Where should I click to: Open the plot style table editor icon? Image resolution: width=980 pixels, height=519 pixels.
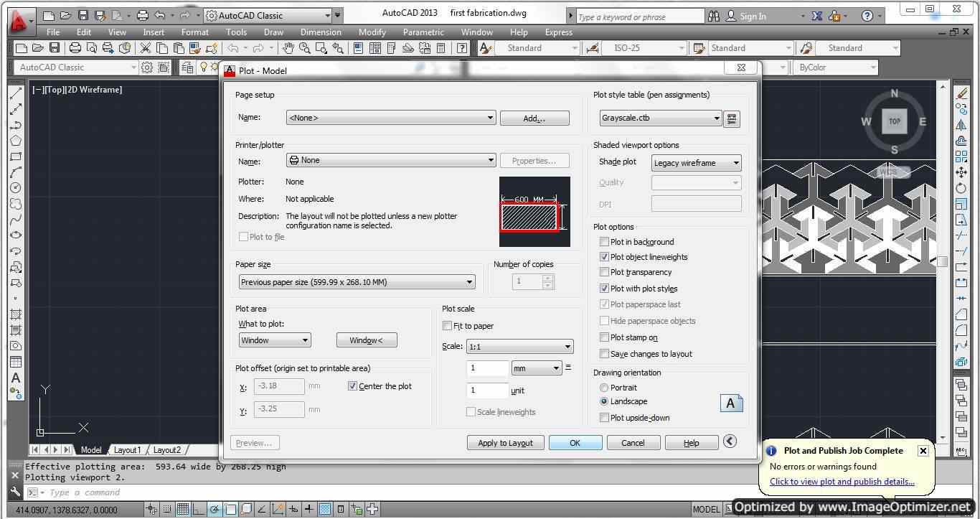731,118
